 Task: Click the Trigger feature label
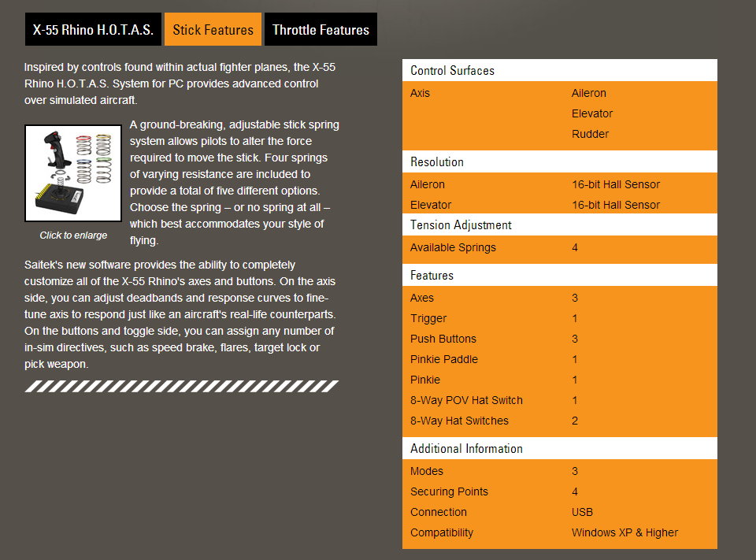click(428, 318)
